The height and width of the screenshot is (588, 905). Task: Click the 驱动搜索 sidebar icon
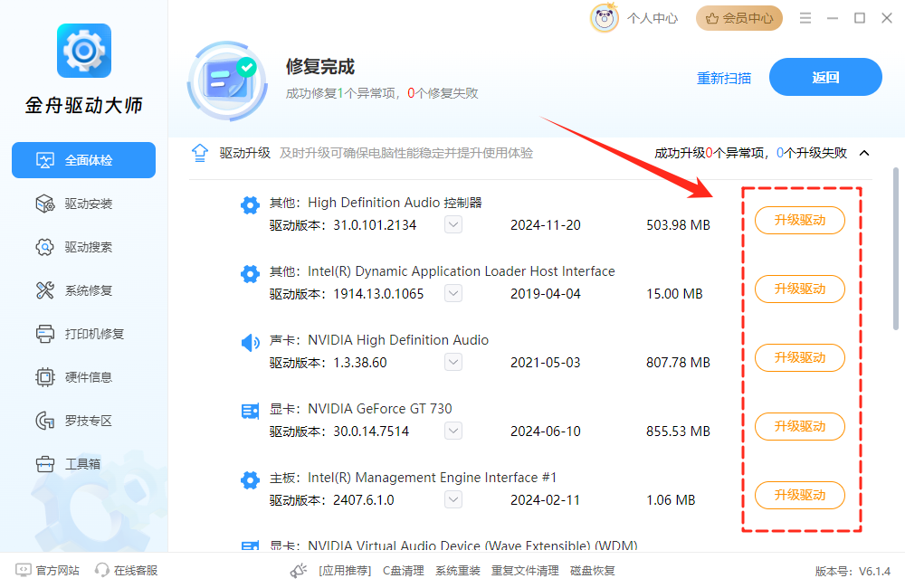point(45,247)
